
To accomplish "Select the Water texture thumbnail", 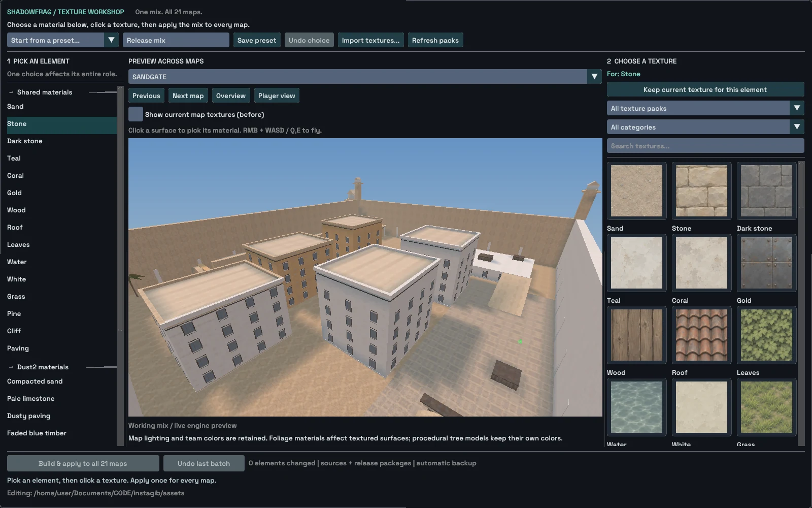I will tap(636, 407).
